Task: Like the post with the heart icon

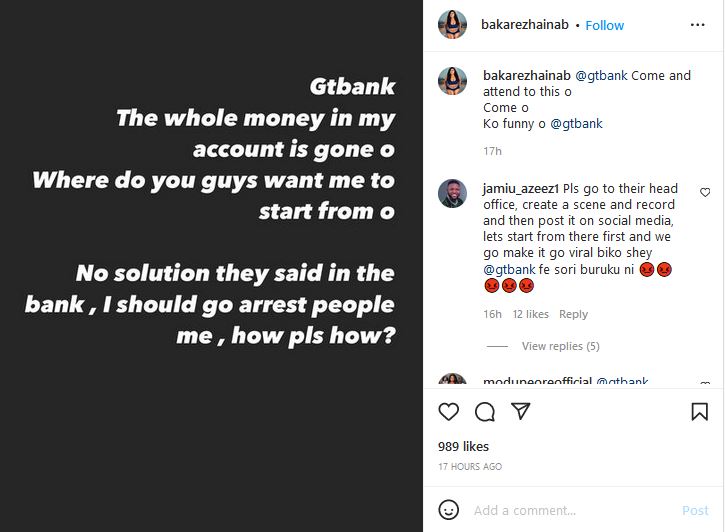Action: pyautogui.click(x=449, y=411)
